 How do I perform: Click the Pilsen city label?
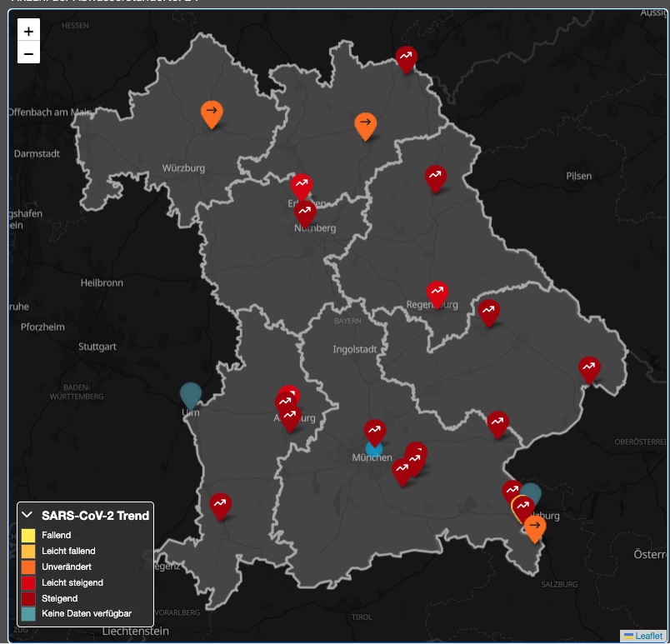579,176
